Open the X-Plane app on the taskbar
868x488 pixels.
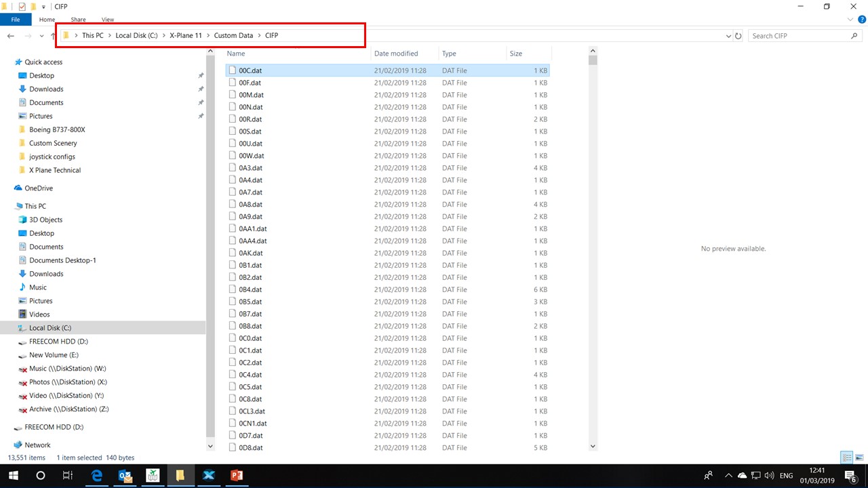coord(208,476)
